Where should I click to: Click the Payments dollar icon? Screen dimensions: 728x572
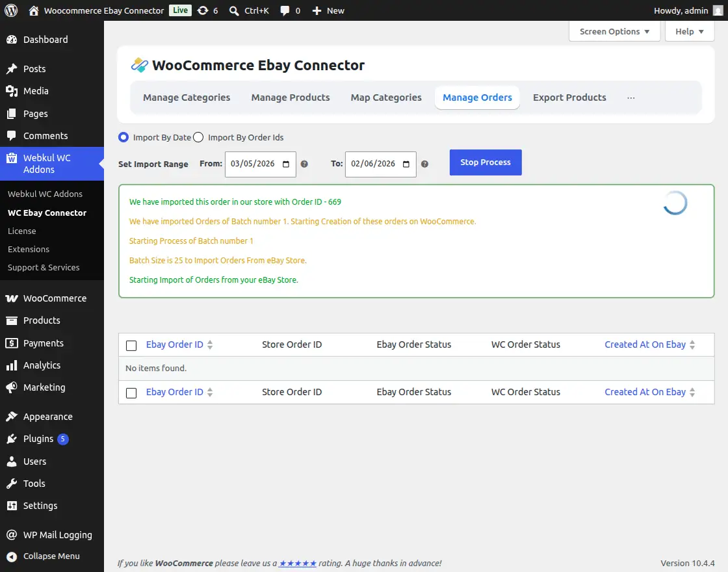coord(12,343)
